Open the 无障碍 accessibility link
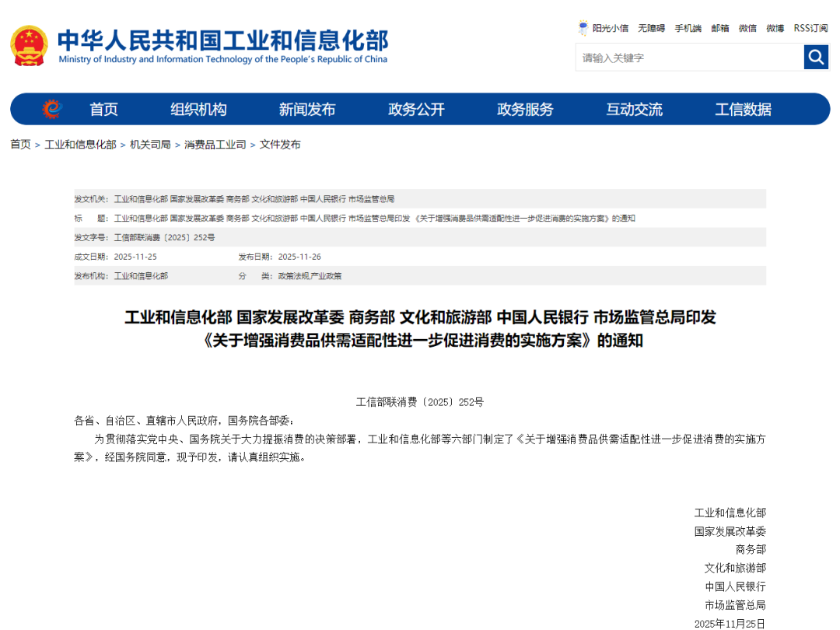Viewport: 840px width, 630px height. (x=651, y=28)
